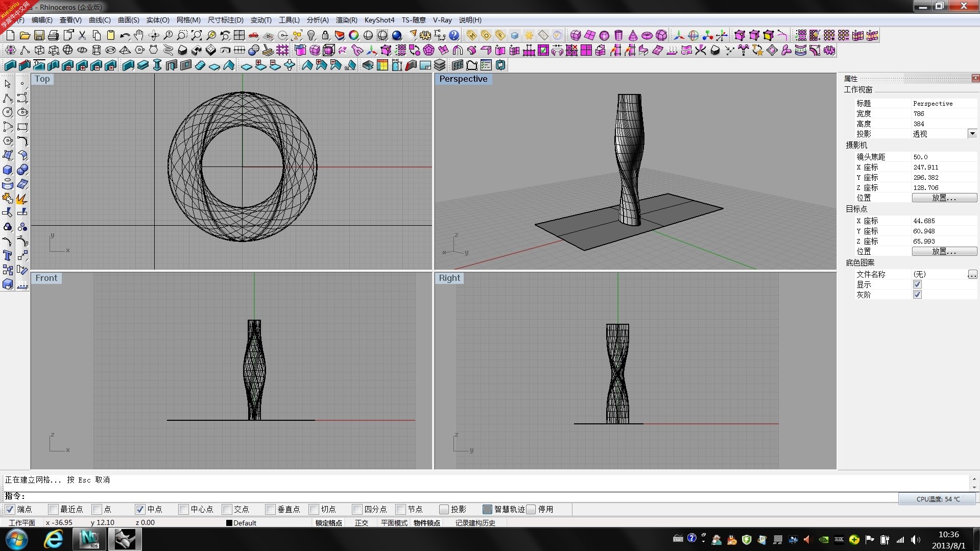Select the Pan hand tool
Screen dimensions: 980x551
coord(139,35)
